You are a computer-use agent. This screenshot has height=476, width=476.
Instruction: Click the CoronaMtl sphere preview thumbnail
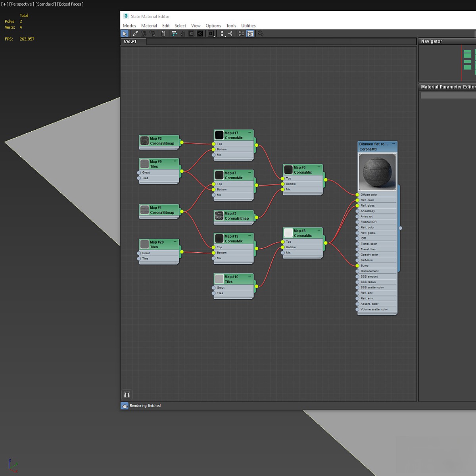coord(377,172)
